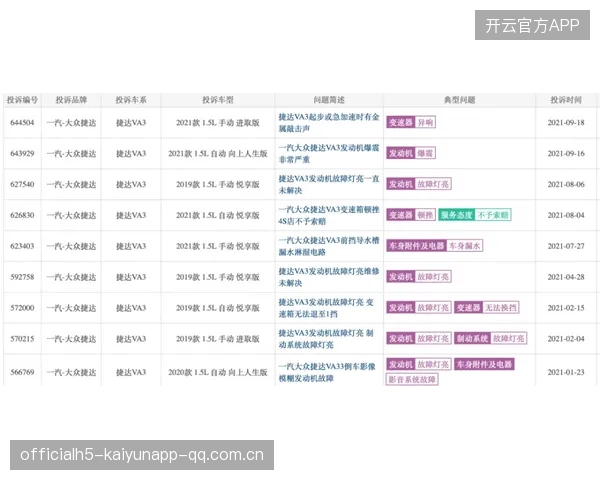This screenshot has height=480, width=600.
Task: Open complaint 捷达VA3发动机故障灯亮维修未解决
Action: [329, 277]
